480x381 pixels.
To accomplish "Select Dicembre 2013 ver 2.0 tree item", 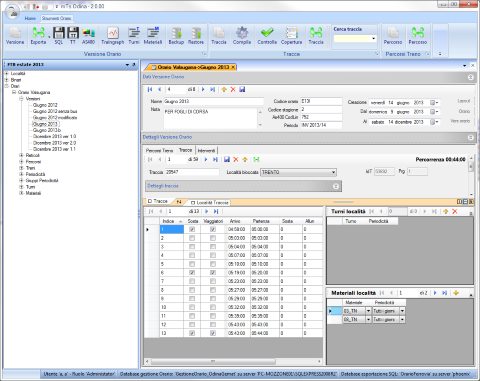I will coord(54,143).
